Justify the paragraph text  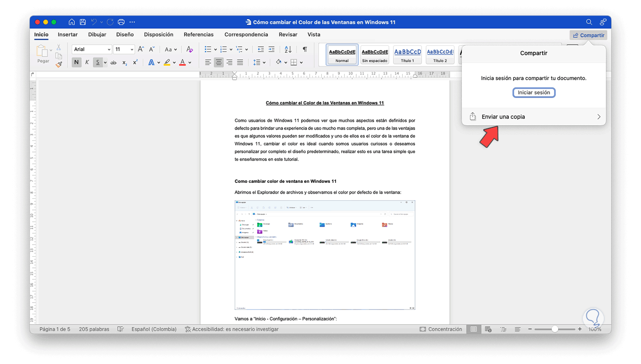[240, 63]
